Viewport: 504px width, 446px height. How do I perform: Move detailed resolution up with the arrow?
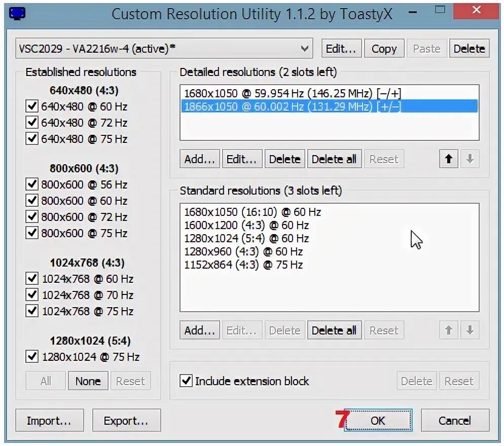pos(449,159)
